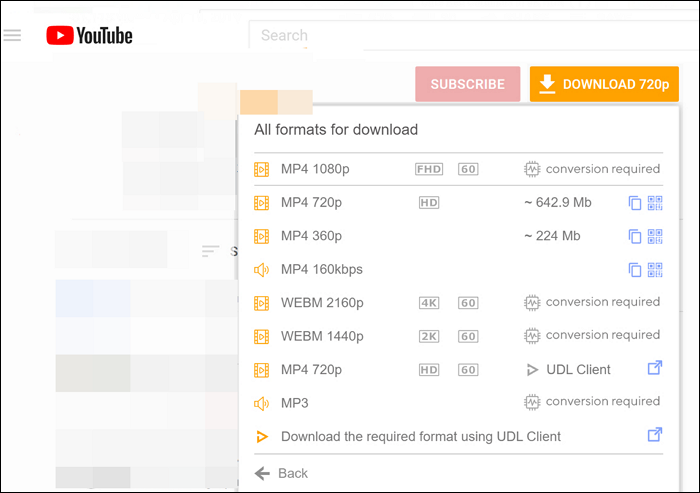The width and height of the screenshot is (700, 493).
Task: Click film icon for WEBM 1440p
Action: 262,336
